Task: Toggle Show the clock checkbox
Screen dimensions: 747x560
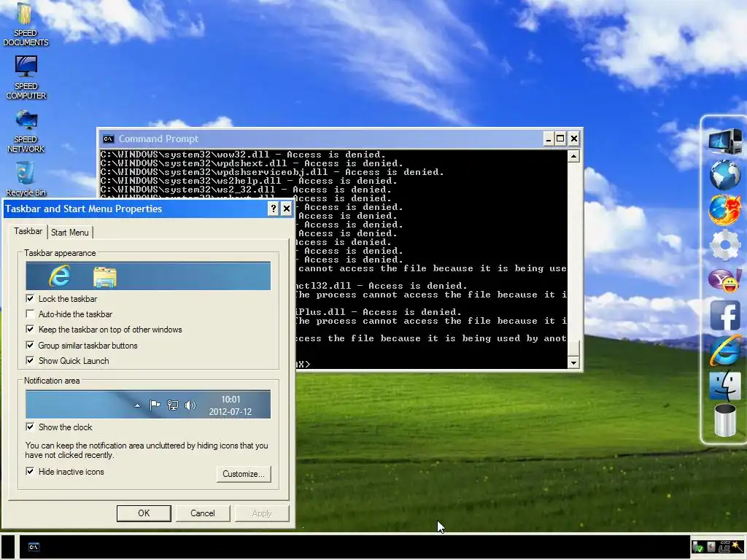Action: [x=30, y=427]
